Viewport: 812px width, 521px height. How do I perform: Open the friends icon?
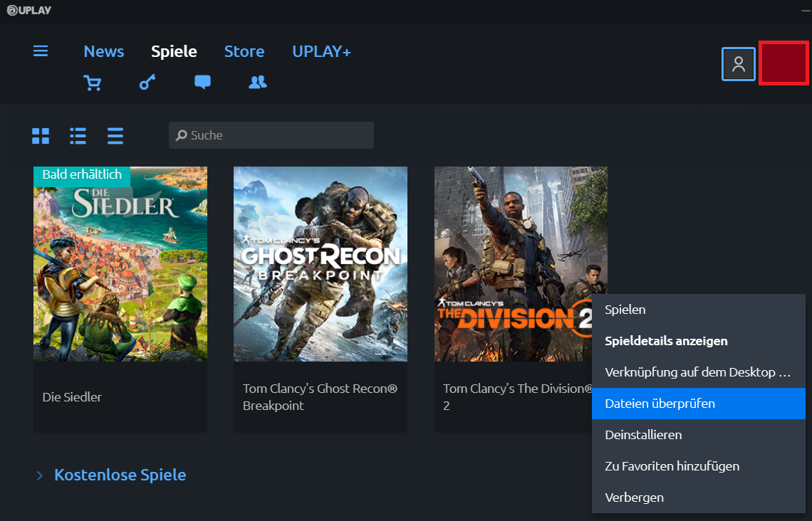click(x=258, y=83)
